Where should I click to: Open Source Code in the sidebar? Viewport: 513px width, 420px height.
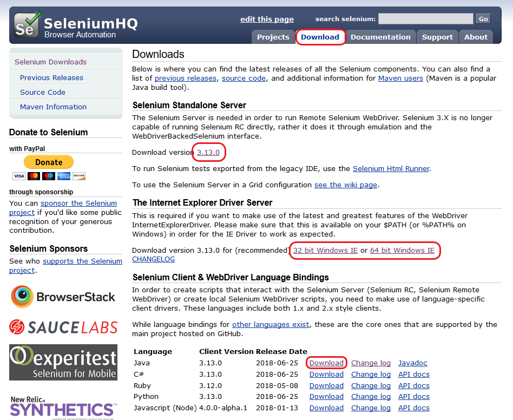(x=43, y=92)
